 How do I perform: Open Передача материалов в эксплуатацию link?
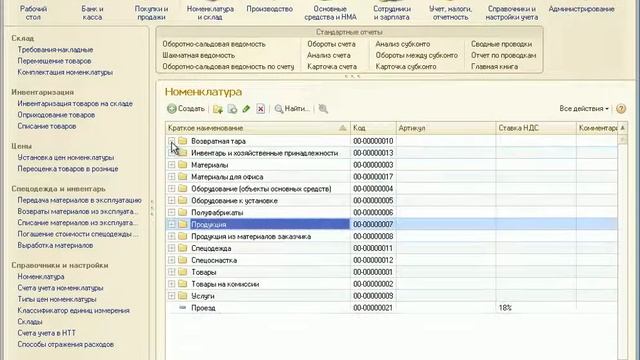[x=79, y=200]
